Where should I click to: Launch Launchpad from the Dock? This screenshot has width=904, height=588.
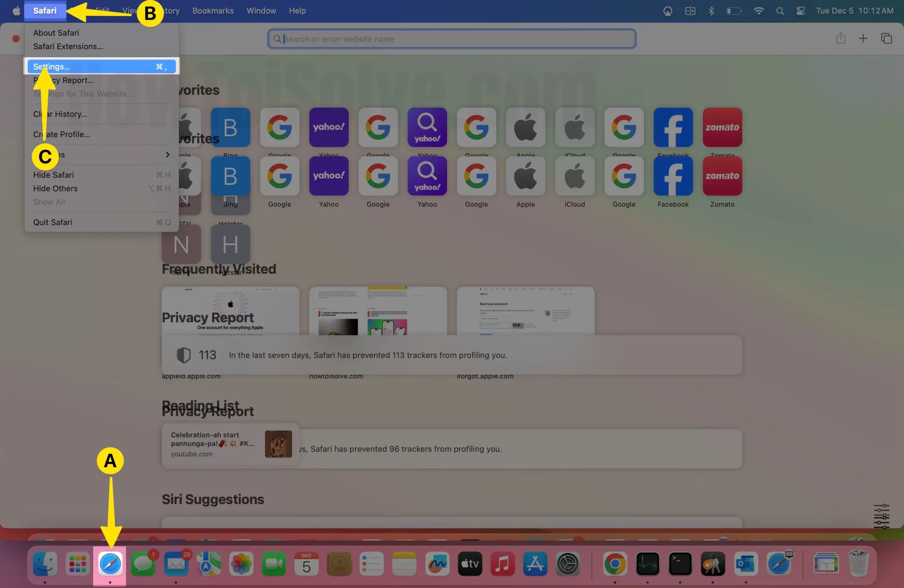(77, 564)
